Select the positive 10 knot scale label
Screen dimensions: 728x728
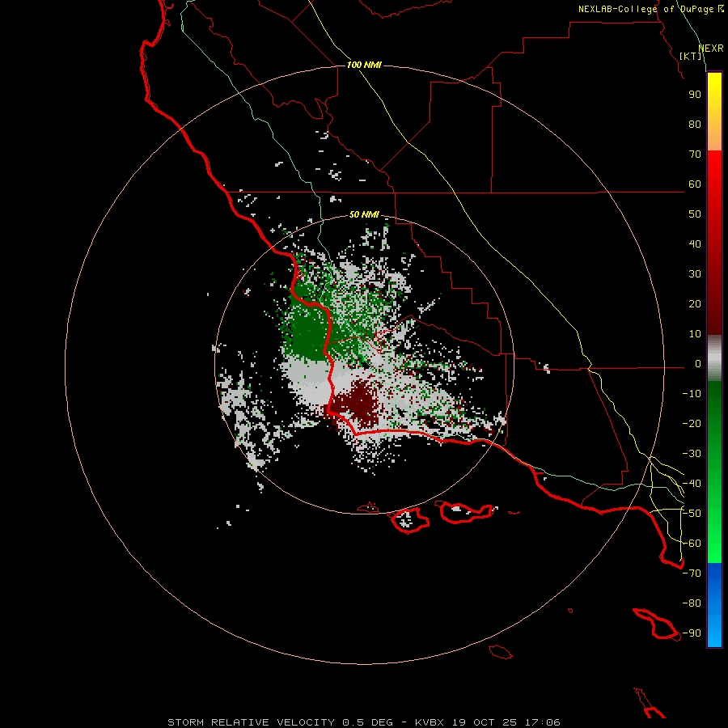[x=695, y=334]
